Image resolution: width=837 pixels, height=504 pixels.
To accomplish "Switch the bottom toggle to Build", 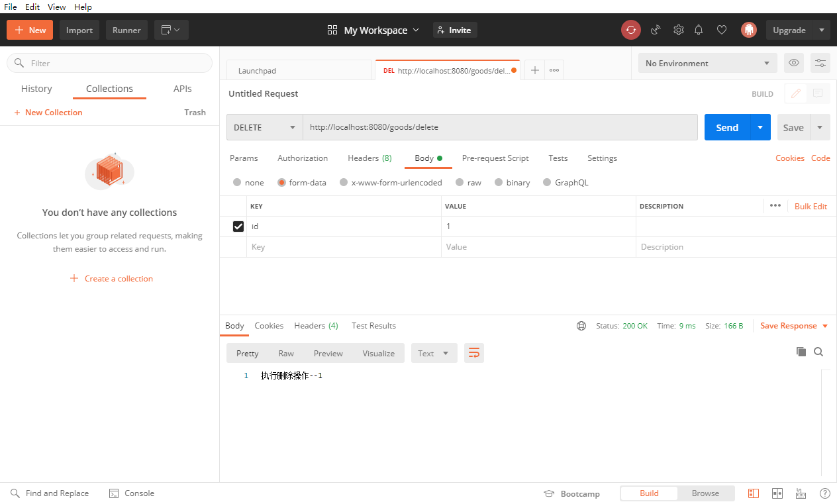I will (649, 493).
